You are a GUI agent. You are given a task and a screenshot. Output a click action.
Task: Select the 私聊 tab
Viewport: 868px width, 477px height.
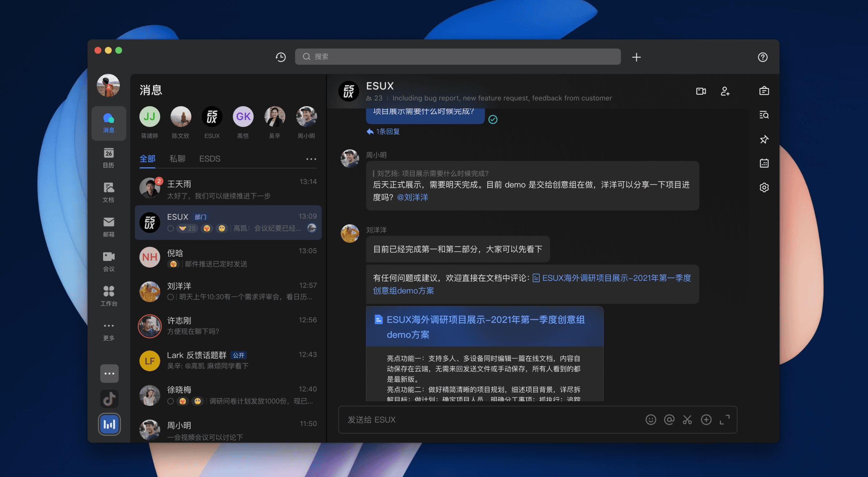point(177,159)
